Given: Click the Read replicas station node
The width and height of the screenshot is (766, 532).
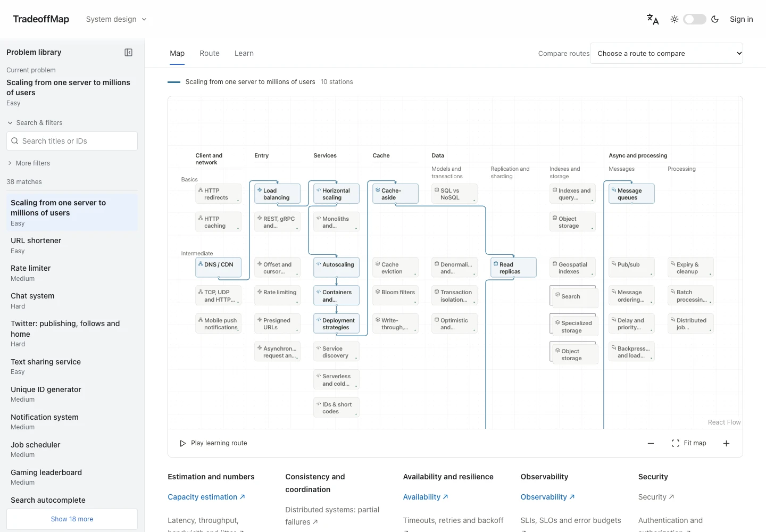Looking at the screenshot, I should (x=513, y=268).
